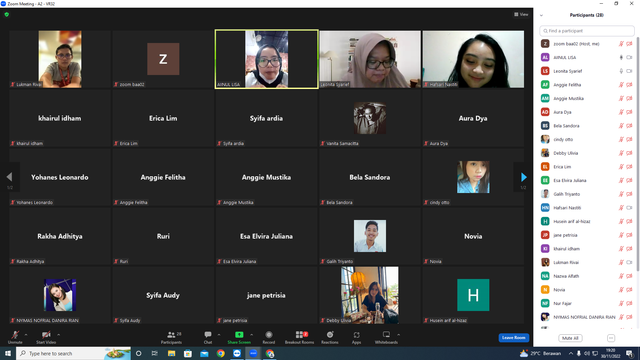Click the system clock in taskbar

click(x=610, y=353)
